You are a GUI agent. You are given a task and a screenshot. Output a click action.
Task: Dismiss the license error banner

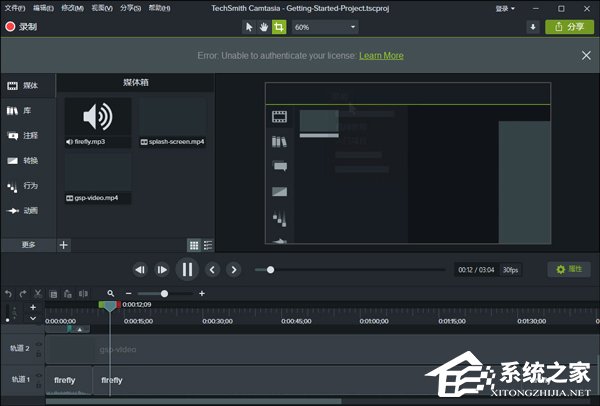586,56
